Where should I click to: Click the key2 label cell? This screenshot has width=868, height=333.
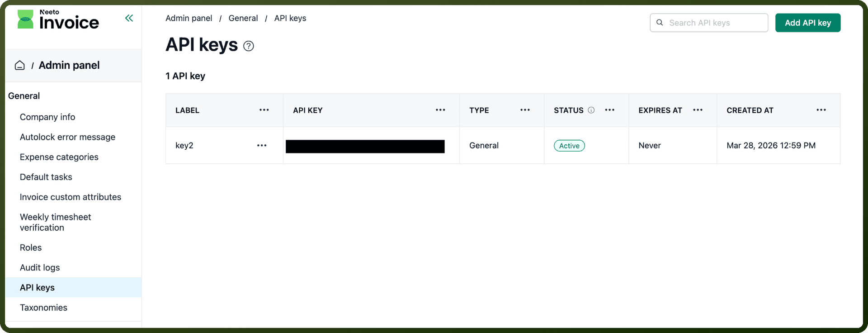184,145
